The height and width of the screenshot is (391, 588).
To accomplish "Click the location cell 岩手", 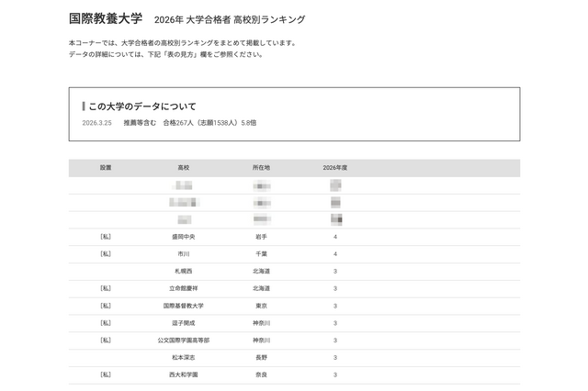I will 261,237.
